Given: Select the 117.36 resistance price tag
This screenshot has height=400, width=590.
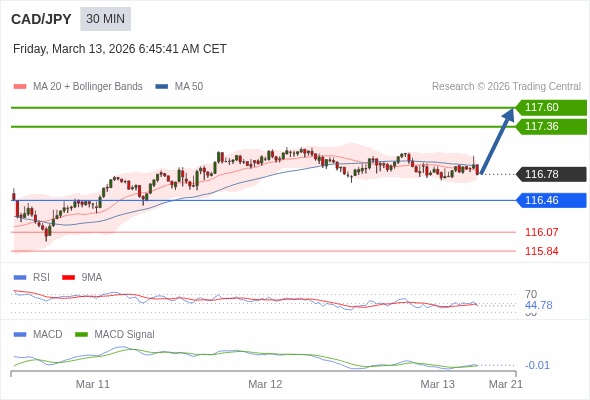Looking at the screenshot, I should click(x=551, y=126).
